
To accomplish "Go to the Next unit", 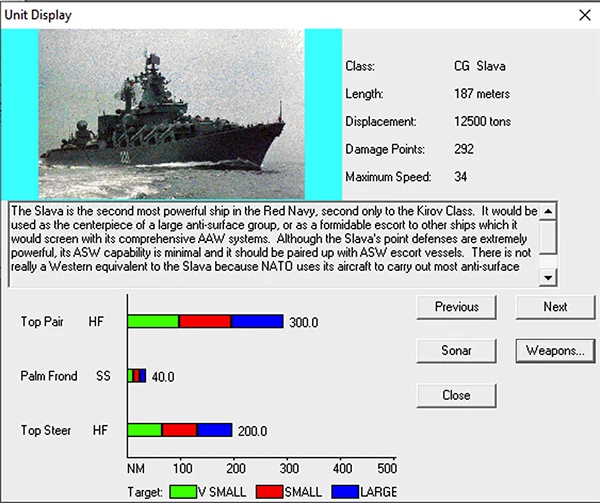I will (555, 307).
